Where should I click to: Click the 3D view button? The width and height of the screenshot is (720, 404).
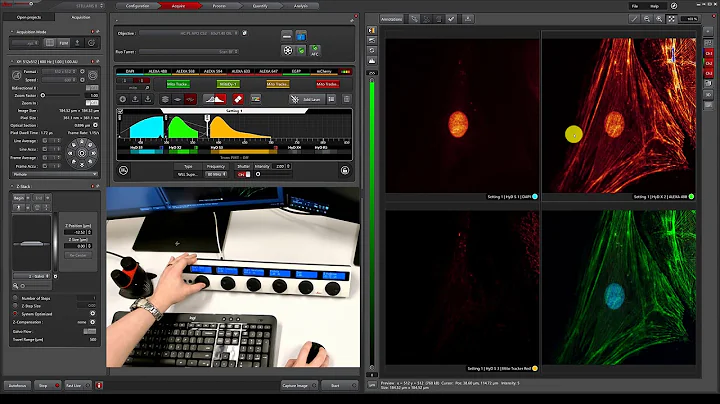(x=709, y=95)
